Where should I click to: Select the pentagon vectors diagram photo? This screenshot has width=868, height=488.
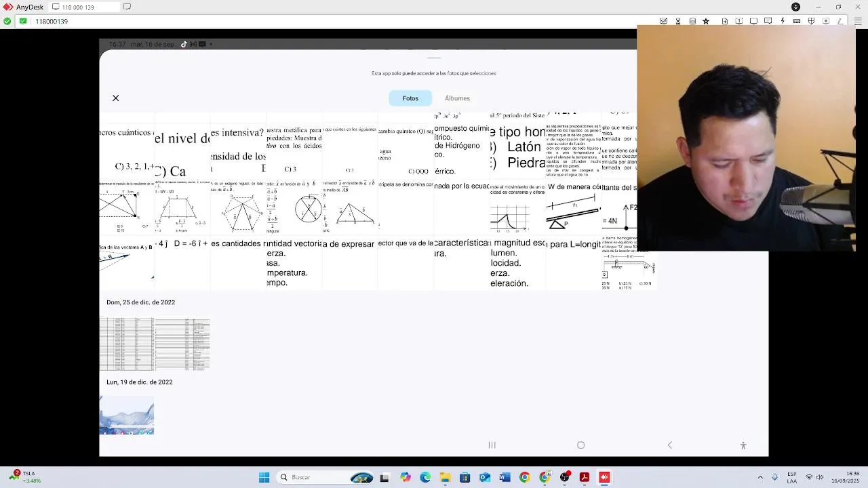238,207
